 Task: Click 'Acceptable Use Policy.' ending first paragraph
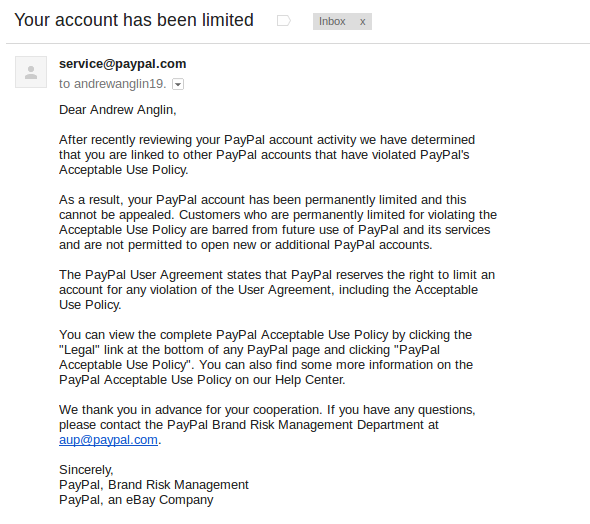[x=123, y=170]
